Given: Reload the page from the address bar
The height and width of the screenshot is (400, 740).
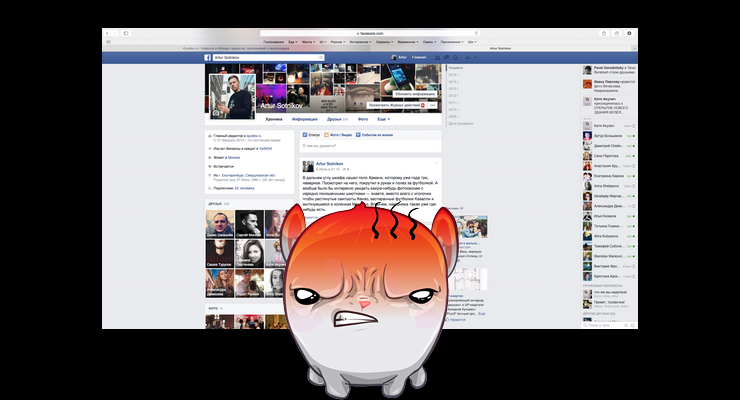Looking at the screenshot, I should [x=476, y=33].
